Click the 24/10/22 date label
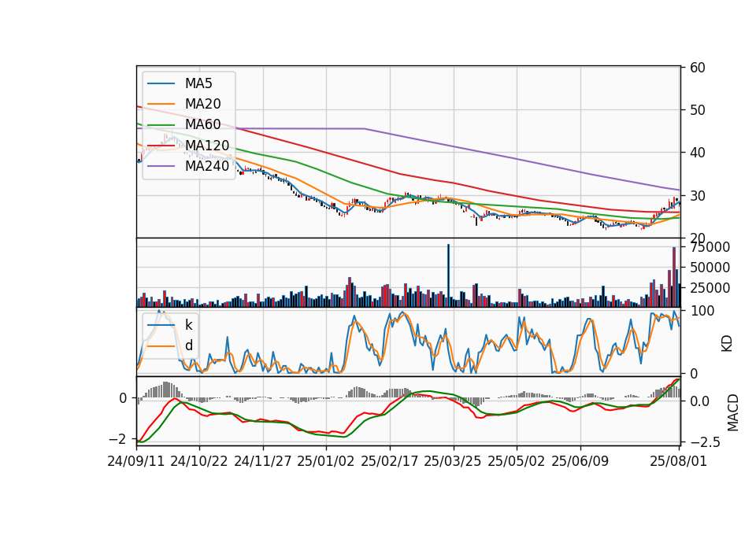This screenshot has height=543, width=756. point(199,461)
